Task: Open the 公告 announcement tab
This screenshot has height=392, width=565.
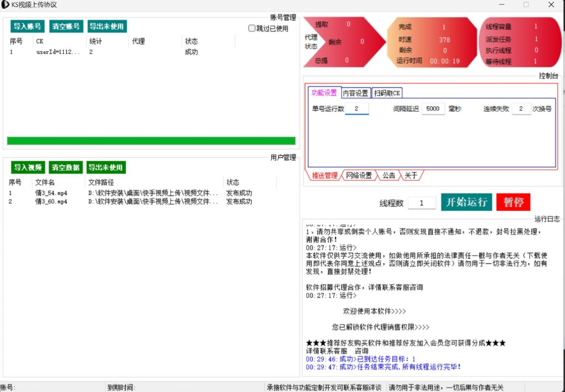Action: click(389, 176)
